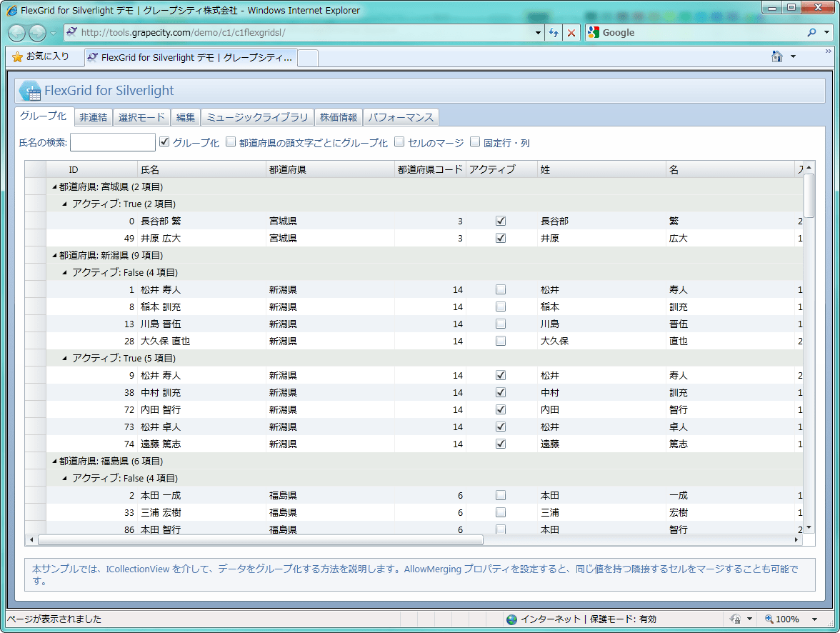Open the 選択モード demo page
Viewport: 840px width, 633px height.
(141, 116)
